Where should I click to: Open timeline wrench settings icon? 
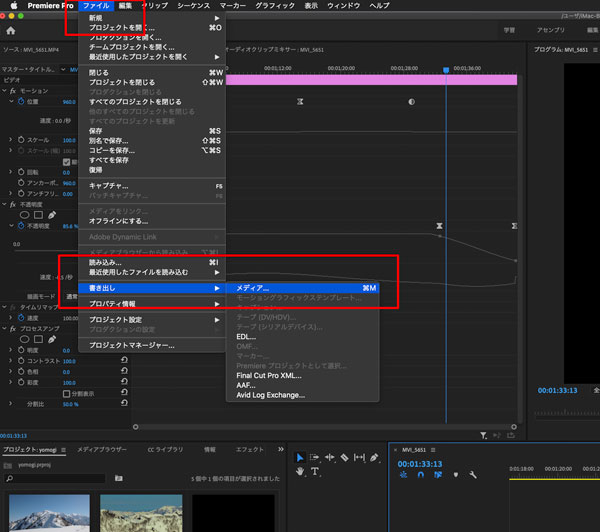(x=473, y=475)
